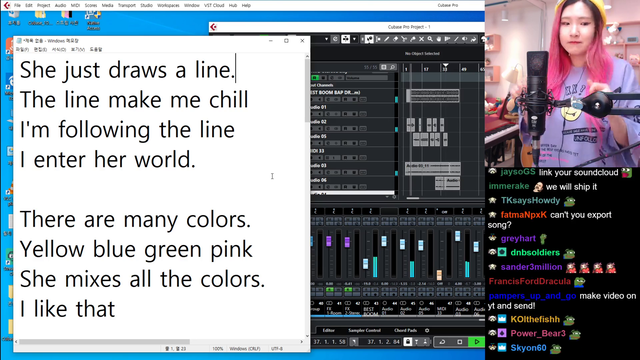The width and height of the screenshot is (640, 360).
Task: Click text line 'Yellow blue green pink'
Action: pyautogui.click(x=136, y=249)
